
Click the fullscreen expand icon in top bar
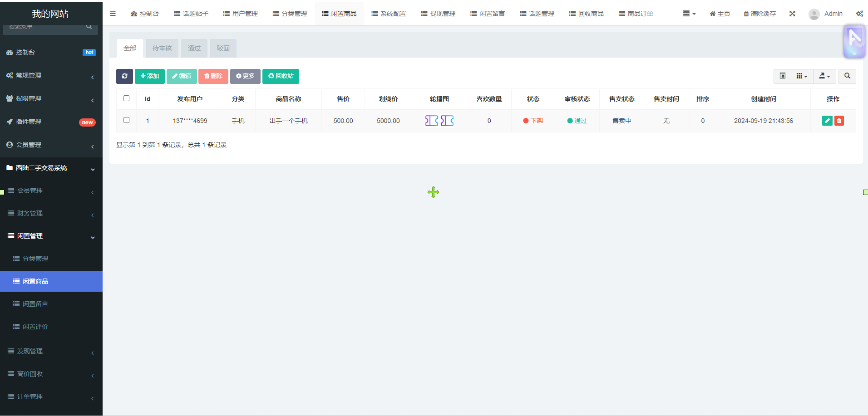pos(792,14)
